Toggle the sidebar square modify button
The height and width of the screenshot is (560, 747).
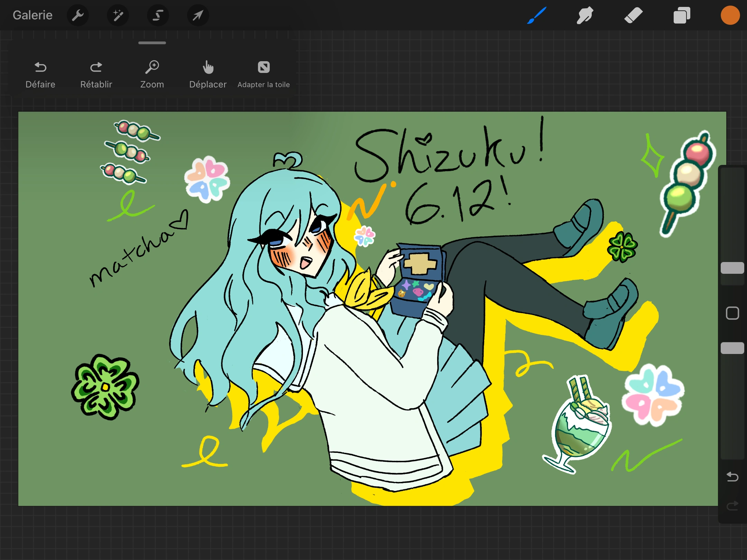coord(732,313)
